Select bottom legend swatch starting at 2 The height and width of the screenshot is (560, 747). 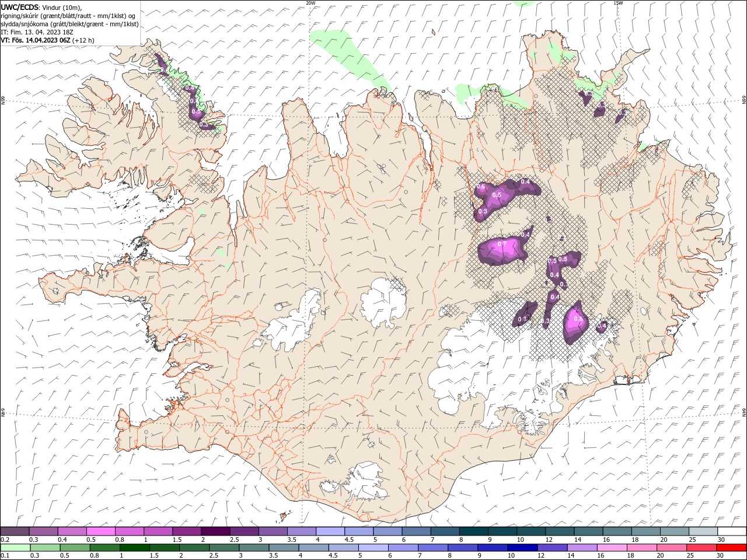[194, 548]
